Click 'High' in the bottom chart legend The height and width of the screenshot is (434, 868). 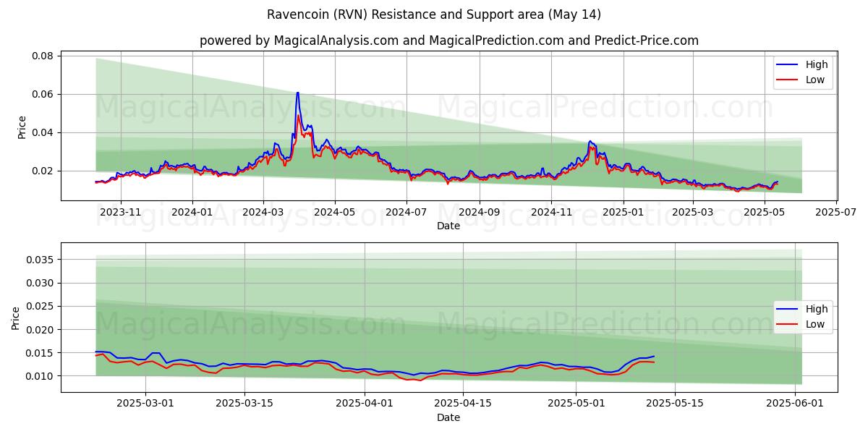(817, 309)
